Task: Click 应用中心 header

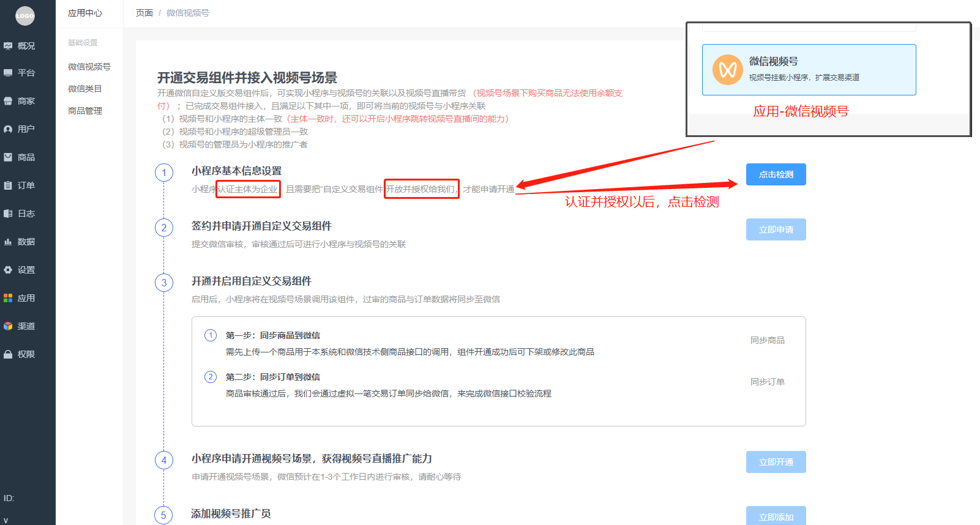Action: (85, 13)
